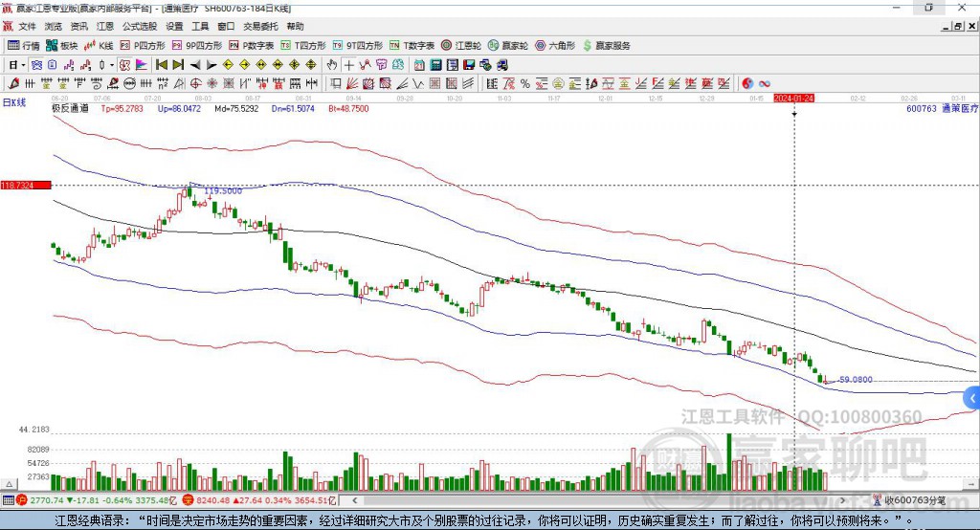
Task: Open the 行情 market quotes view
Action: (x=24, y=46)
